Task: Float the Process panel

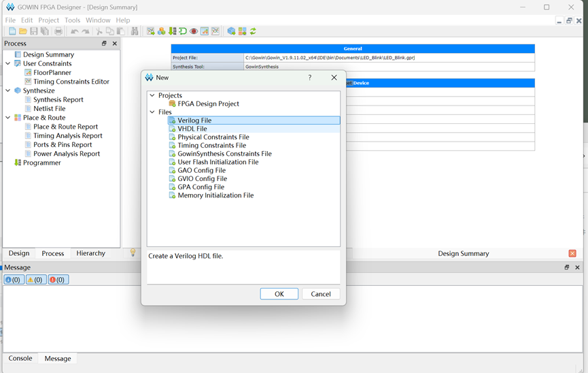Action: tap(104, 44)
